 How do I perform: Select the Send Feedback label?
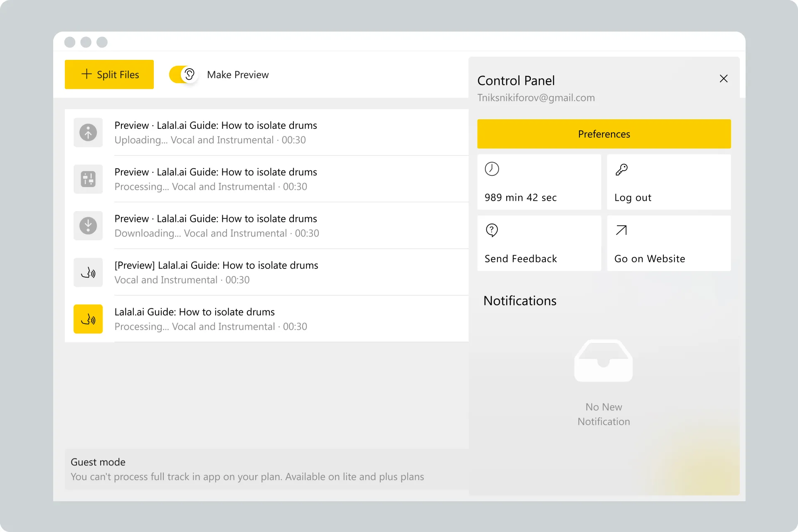[520, 259]
